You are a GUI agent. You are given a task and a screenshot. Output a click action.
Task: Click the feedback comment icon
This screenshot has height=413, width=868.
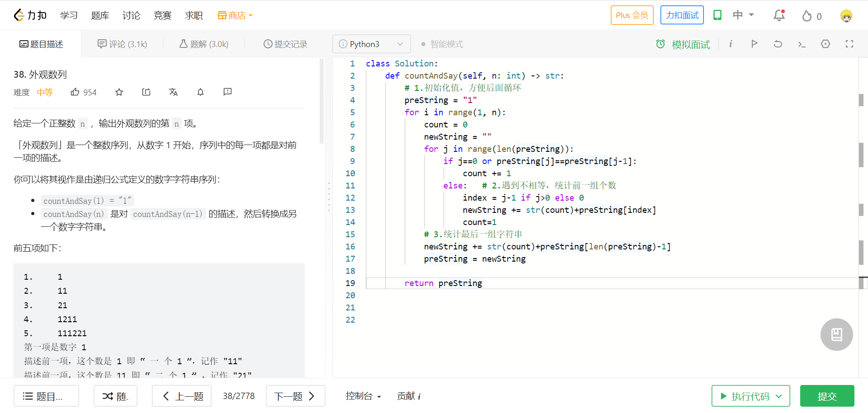click(x=227, y=92)
